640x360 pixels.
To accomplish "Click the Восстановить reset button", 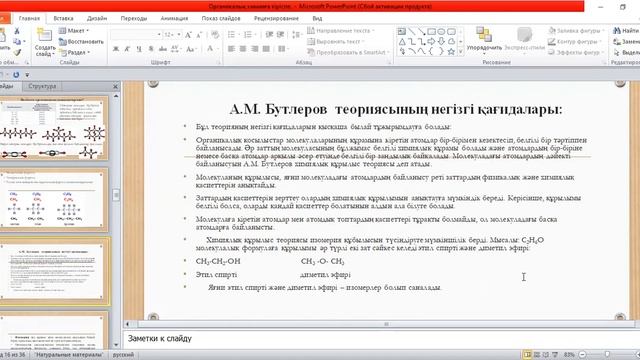I will point(81,42).
